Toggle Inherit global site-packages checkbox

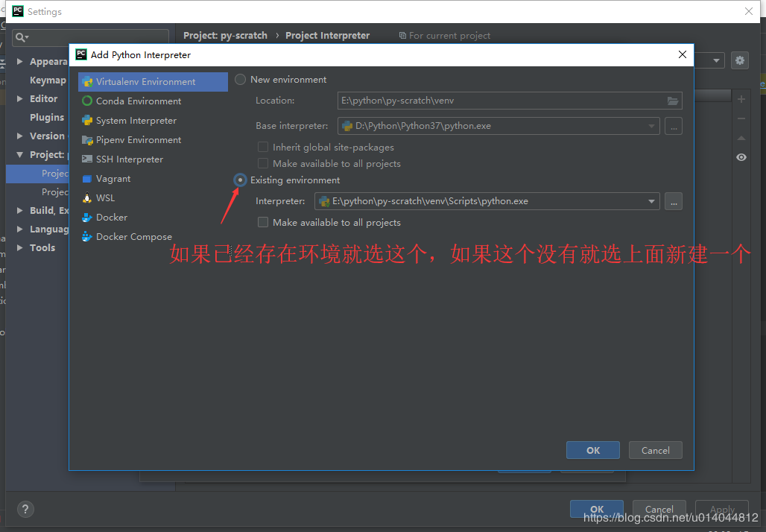click(263, 147)
